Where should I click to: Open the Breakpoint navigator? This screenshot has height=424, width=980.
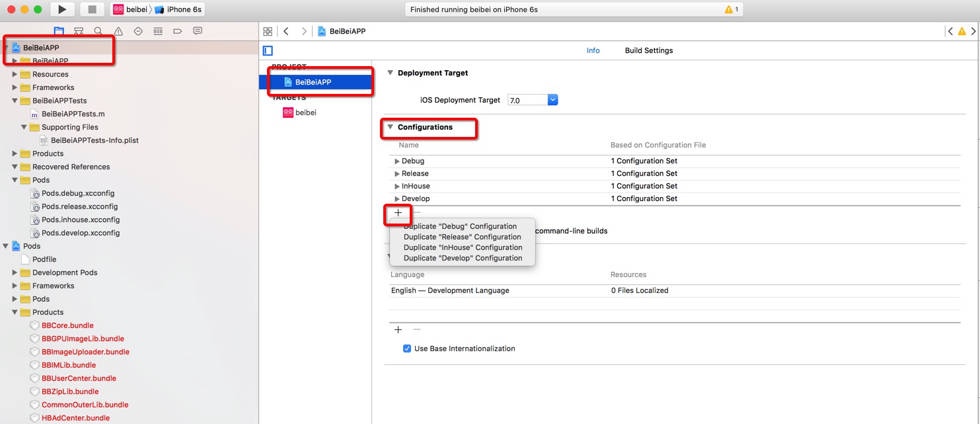pyautogui.click(x=178, y=31)
